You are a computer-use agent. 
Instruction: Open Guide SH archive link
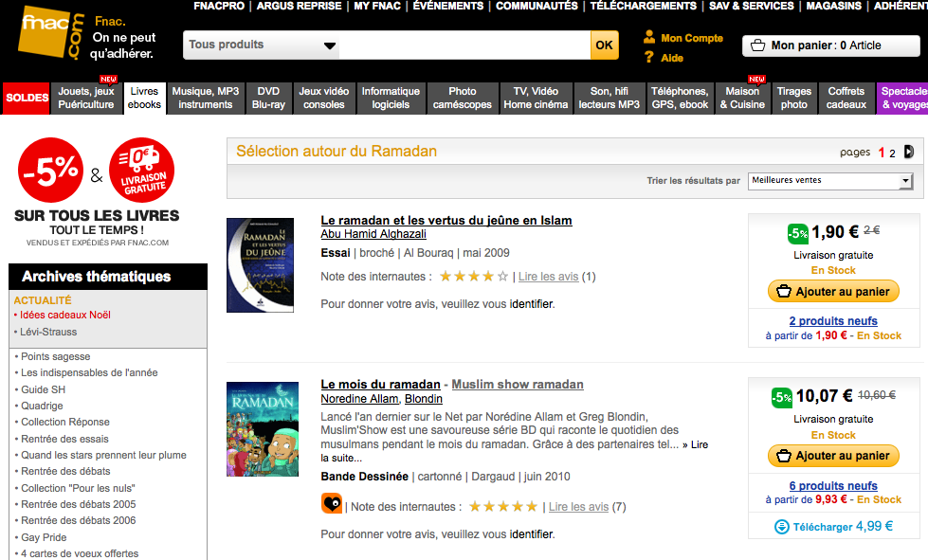[x=44, y=389]
